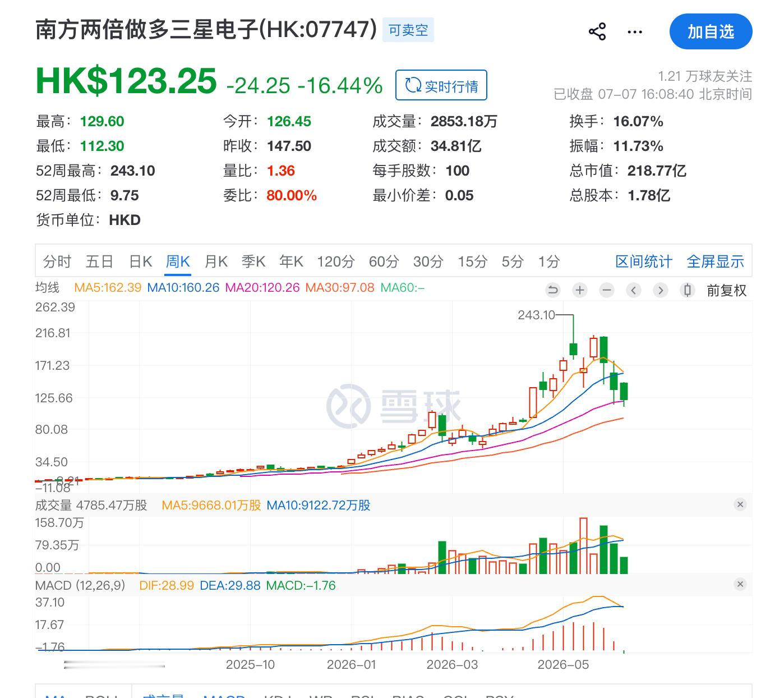Refresh quotes with 实时行情 button
This screenshot has width=784, height=698.
pos(441,85)
